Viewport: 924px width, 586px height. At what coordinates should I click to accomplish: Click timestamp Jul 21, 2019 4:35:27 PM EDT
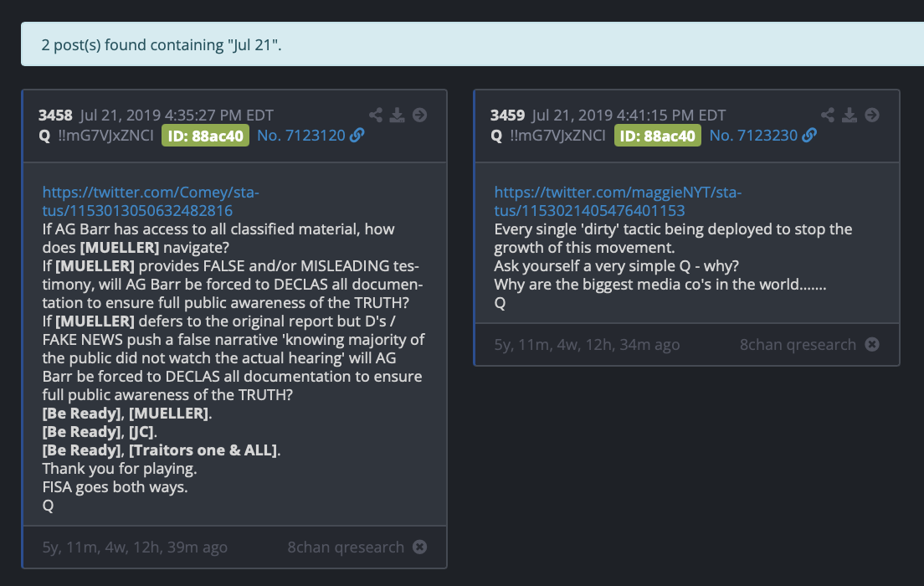(177, 115)
